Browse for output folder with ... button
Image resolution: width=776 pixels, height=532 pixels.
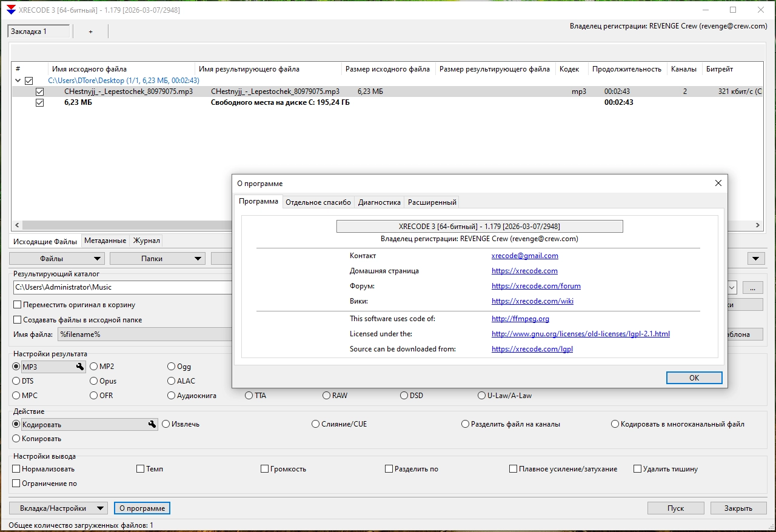(752, 287)
